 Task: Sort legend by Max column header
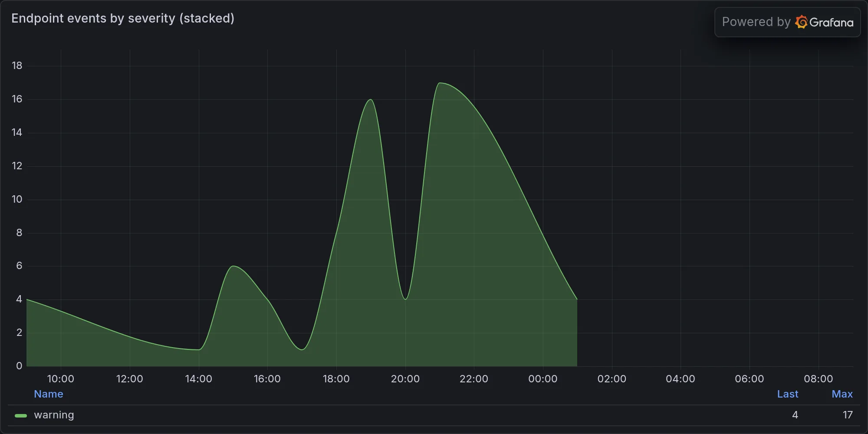tap(842, 394)
